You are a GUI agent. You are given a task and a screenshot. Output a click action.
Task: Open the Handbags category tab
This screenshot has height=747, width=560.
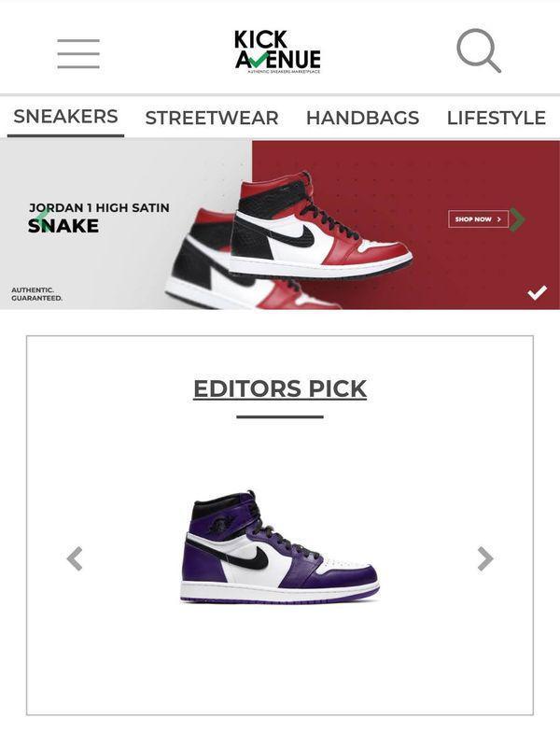tap(362, 118)
